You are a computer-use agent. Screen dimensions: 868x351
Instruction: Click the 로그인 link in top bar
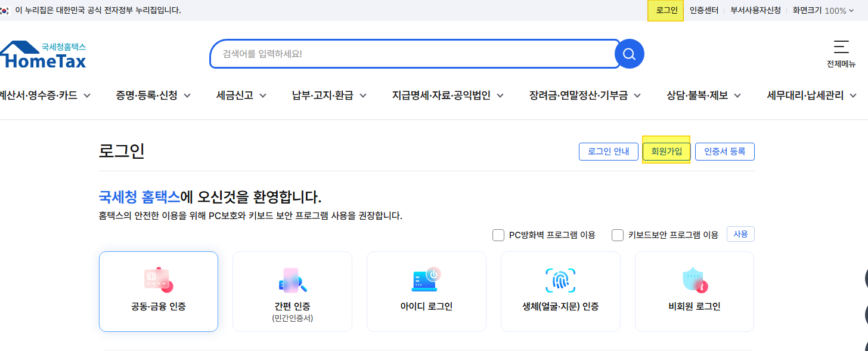tap(667, 10)
